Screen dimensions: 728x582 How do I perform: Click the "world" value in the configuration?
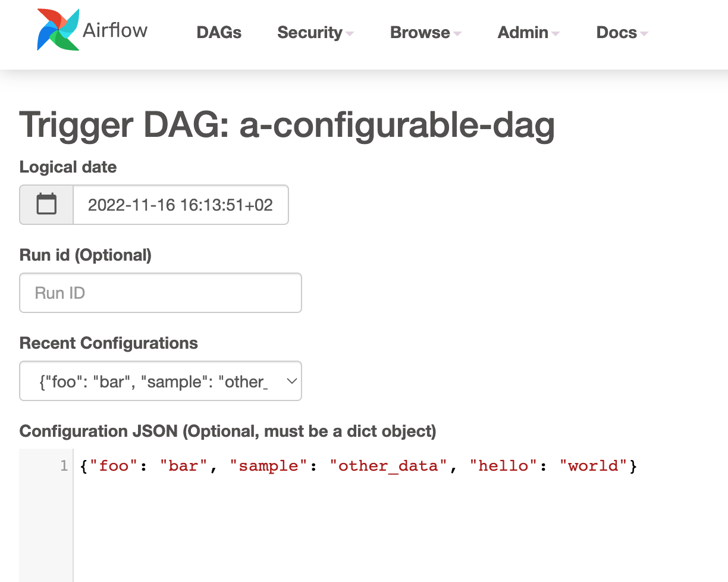592,465
